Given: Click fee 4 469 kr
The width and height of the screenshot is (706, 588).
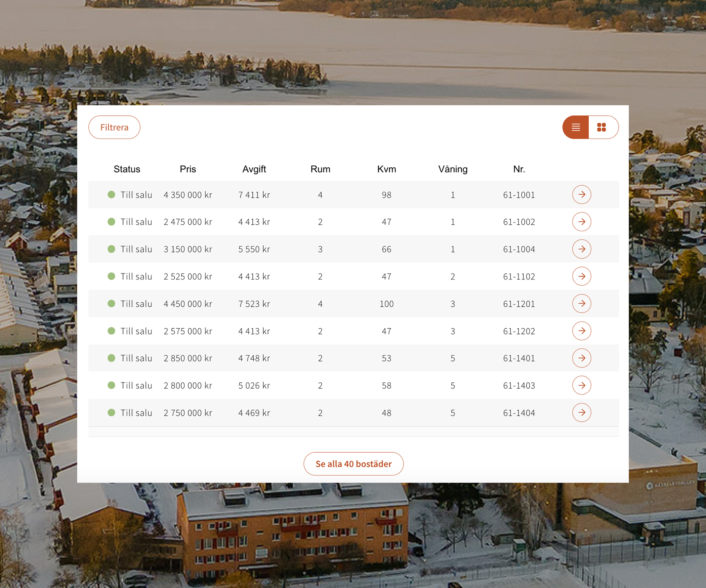Looking at the screenshot, I should [x=254, y=413].
